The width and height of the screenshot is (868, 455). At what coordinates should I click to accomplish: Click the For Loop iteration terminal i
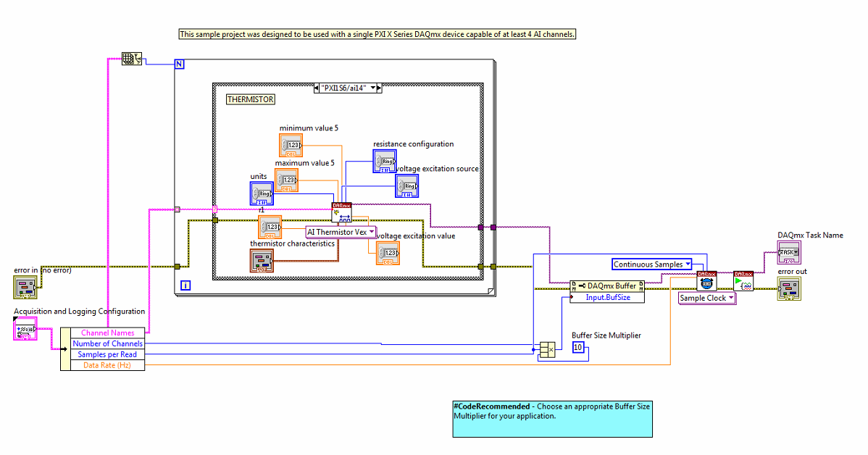(x=185, y=285)
